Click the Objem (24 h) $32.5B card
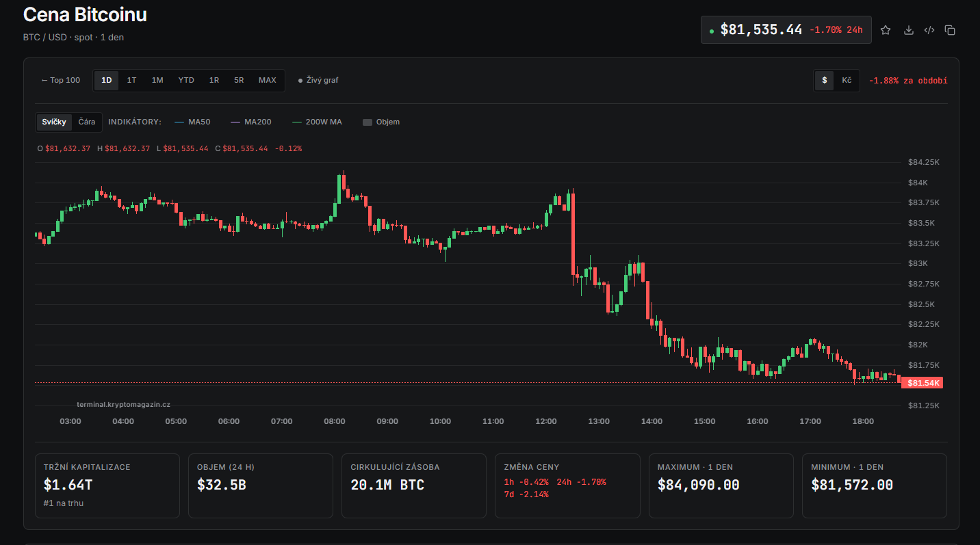The height and width of the screenshot is (545, 980). point(261,486)
